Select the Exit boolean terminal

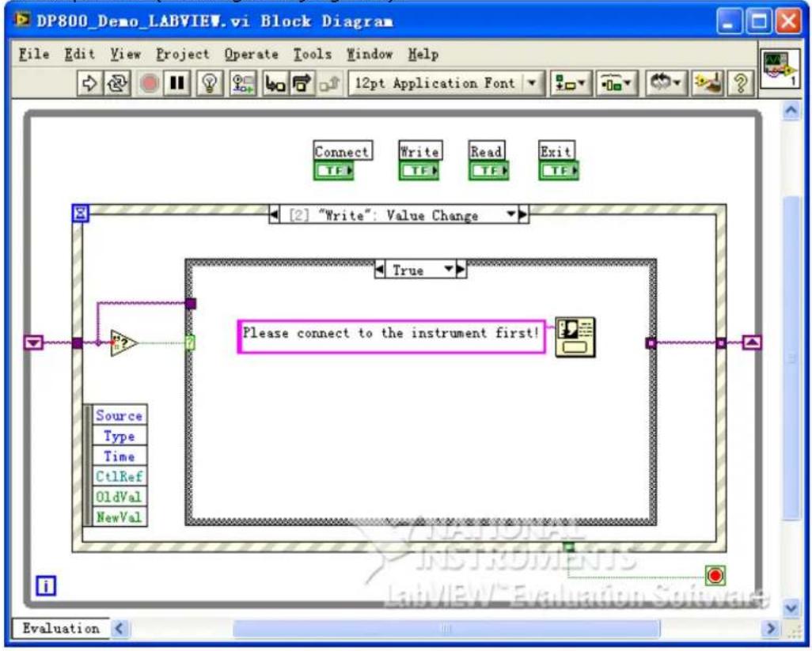pos(559,171)
